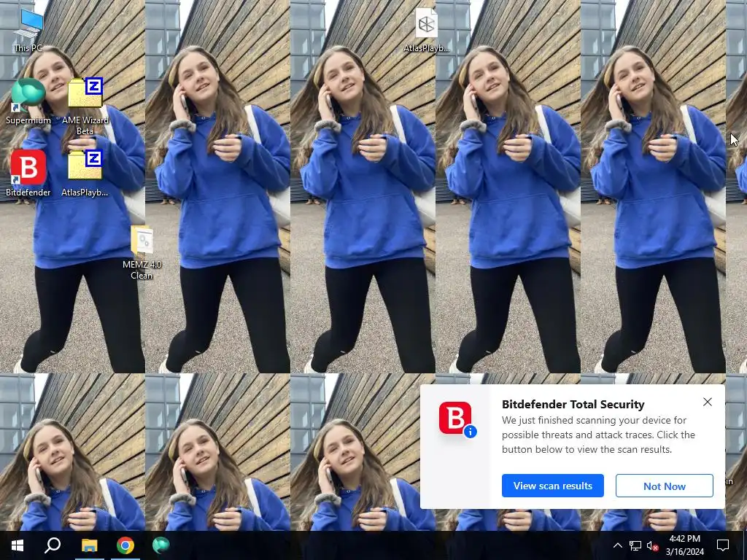Open the Supermium desktop shortcut

point(28,101)
